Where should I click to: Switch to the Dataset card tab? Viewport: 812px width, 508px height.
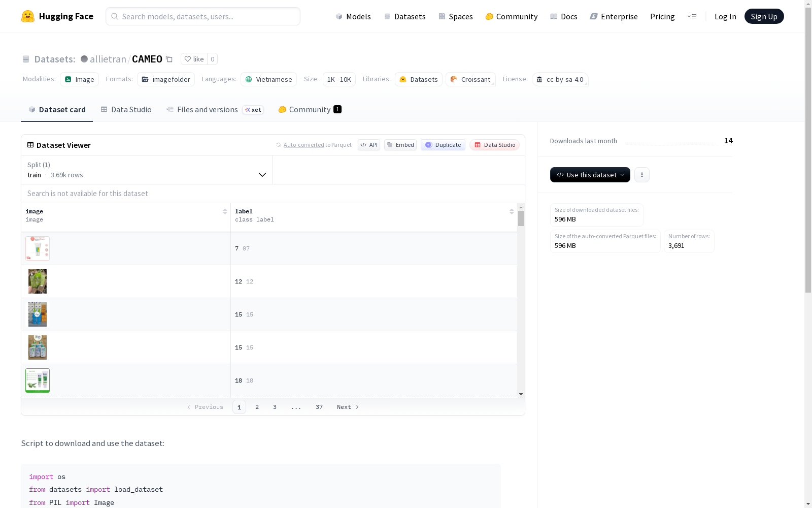57,109
